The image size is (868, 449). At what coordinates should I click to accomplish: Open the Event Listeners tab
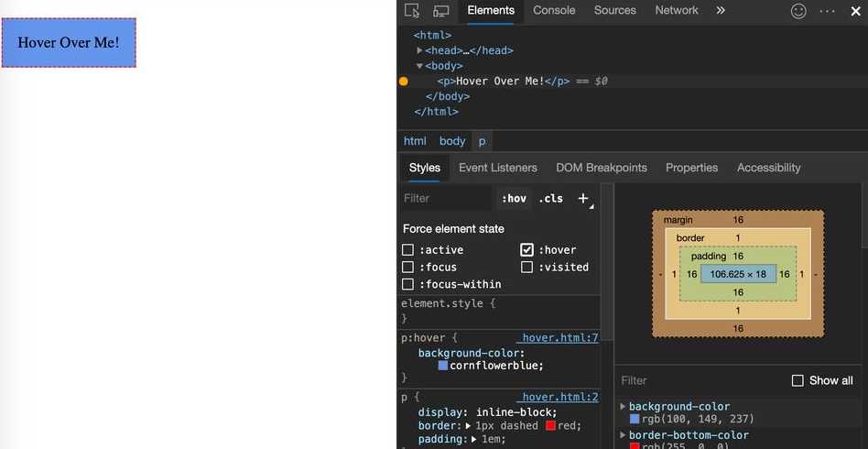(x=498, y=168)
